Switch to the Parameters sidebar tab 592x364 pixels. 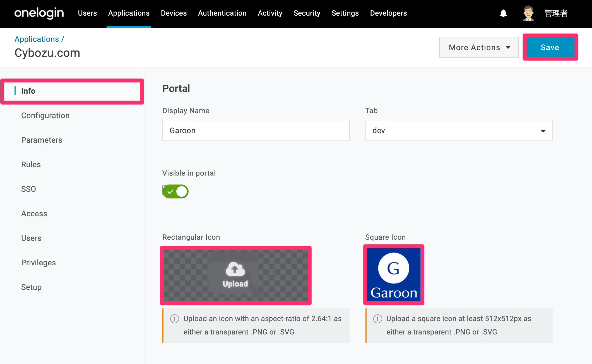42,140
